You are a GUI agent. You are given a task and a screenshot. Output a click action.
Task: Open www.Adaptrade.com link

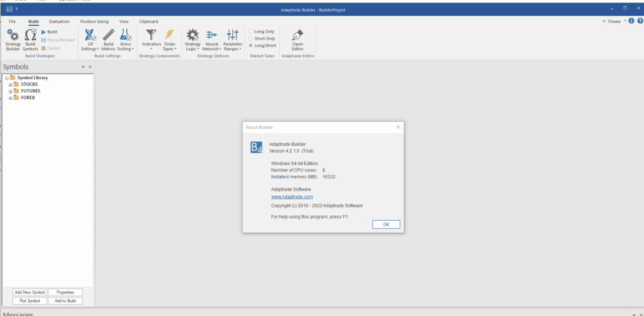(292, 197)
